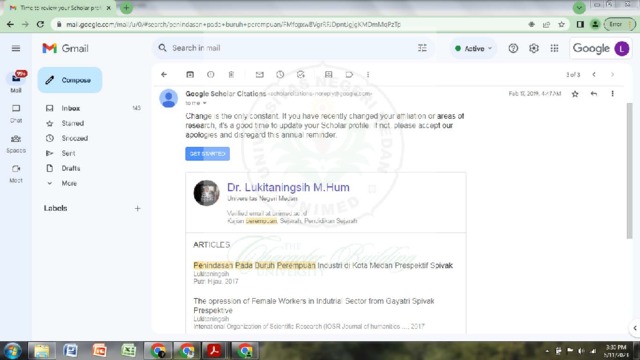Add this email to Tasks
640x360 pixels.
coord(301,74)
